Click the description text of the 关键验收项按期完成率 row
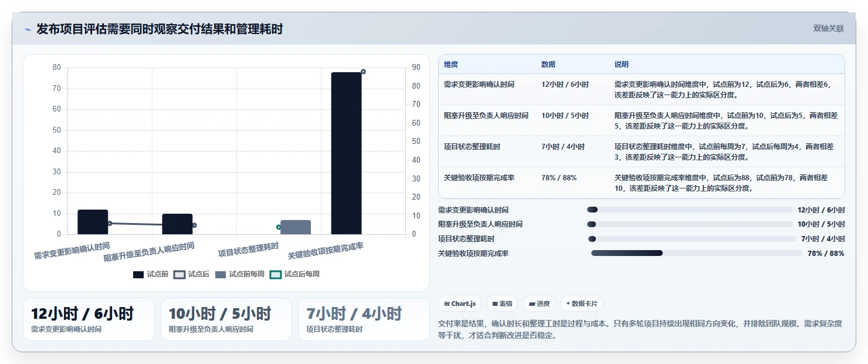The width and height of the screenshot is (868, 364). click(721, 183)
